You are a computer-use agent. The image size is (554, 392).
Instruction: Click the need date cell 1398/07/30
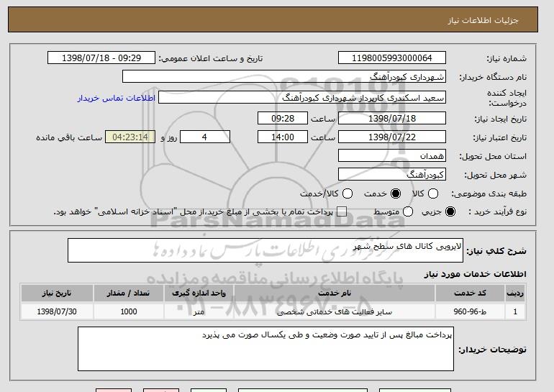pyautogui.click(x=57, y=311)
